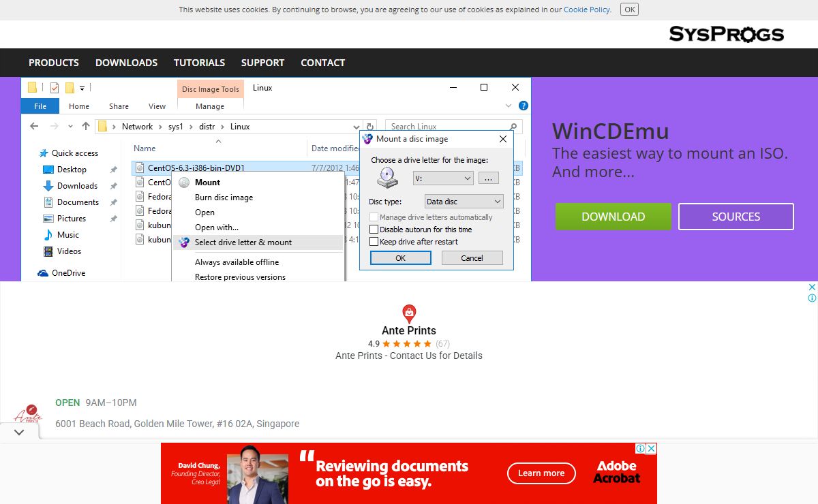Screen dimensions: 818x504
Task: Click the Network breadcrumb segment
Action: [137, 127]
